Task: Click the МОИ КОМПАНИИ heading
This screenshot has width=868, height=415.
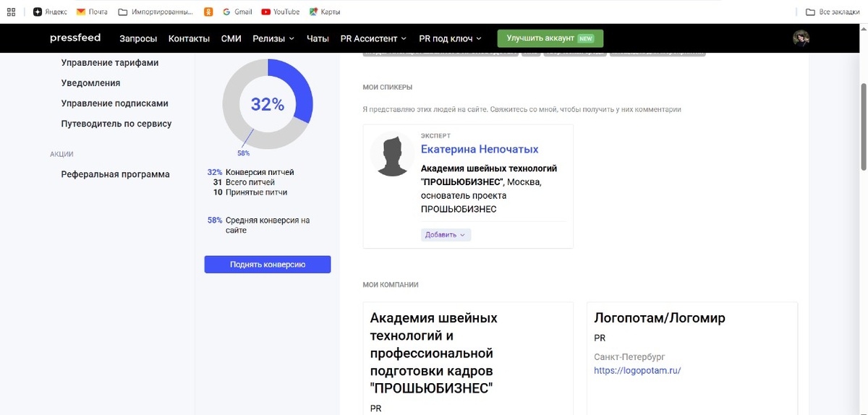Action: tap(391, 285)
